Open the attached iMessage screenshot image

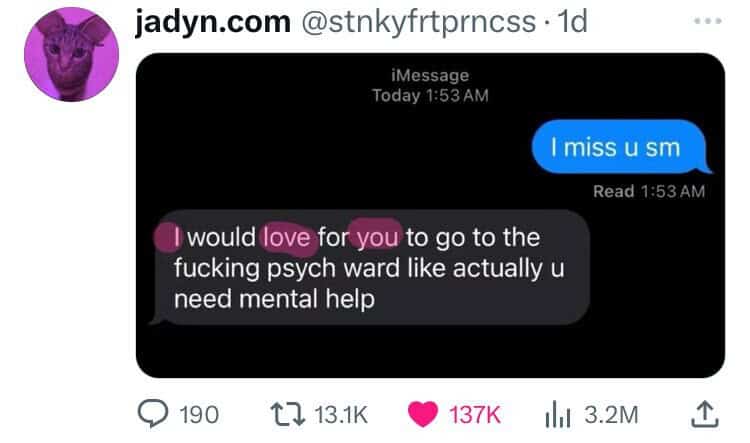430,215
